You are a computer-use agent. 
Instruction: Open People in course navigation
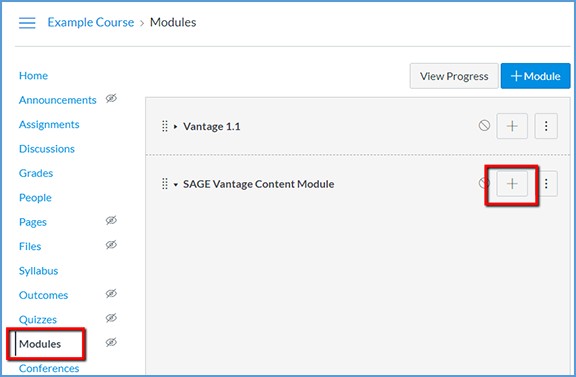point(35,198)
